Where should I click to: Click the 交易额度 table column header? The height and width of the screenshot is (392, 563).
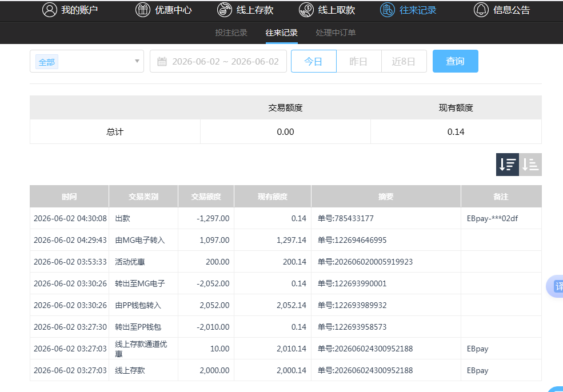206,197
